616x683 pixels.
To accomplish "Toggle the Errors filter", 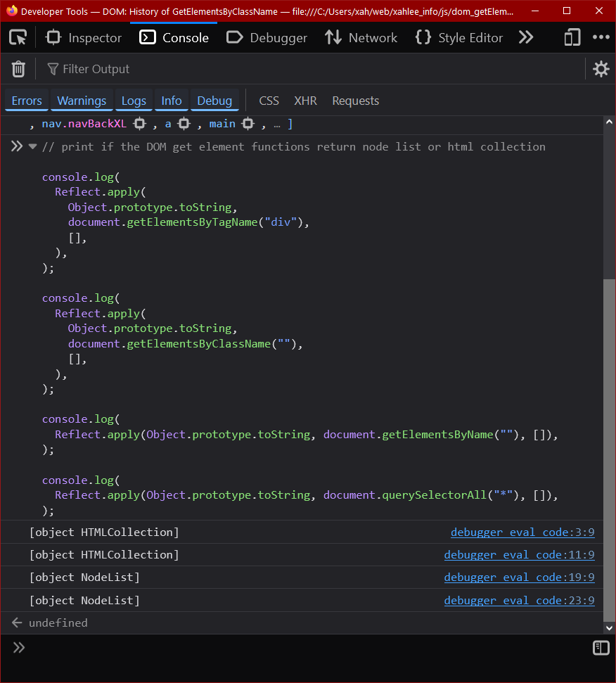I will (27, 101).
